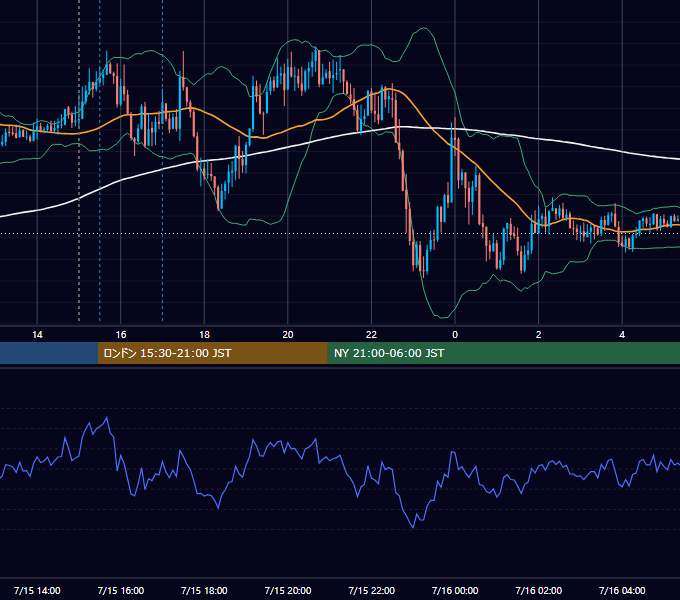Screen dimensions: 680x600
Task: Click the 7/15 18:00 date label
Action: [x=204, y=590]
